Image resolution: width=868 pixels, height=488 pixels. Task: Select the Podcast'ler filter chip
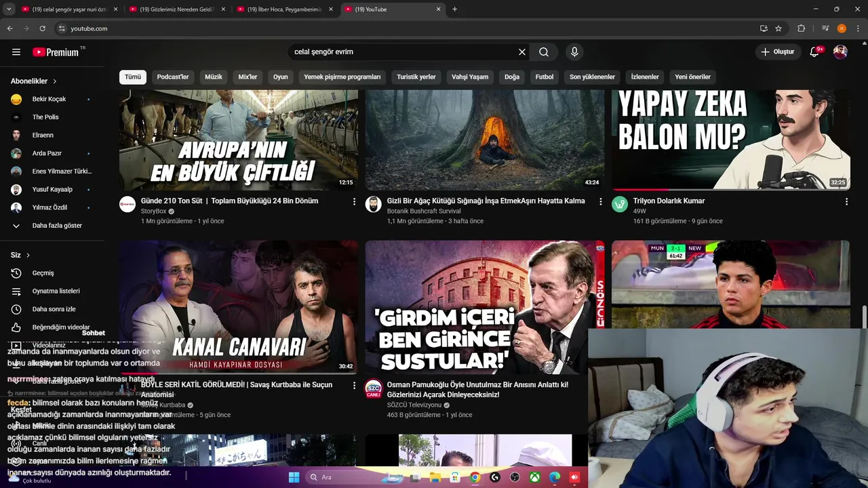[173, 77]
